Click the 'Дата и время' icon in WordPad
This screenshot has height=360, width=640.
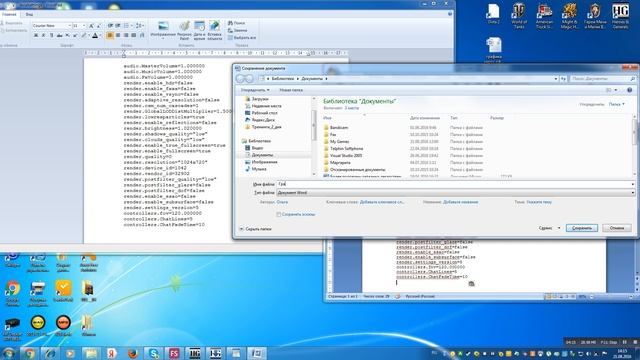(x=200, y=30)
